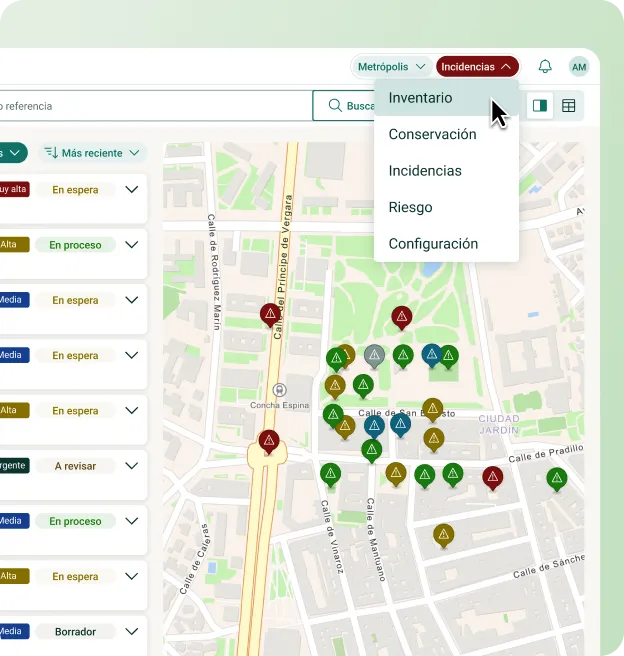The image size is (624, 656).
Task: Click the red marker near Calle de Pradillo
Action: pyautogui.click(x=493, y=478)
